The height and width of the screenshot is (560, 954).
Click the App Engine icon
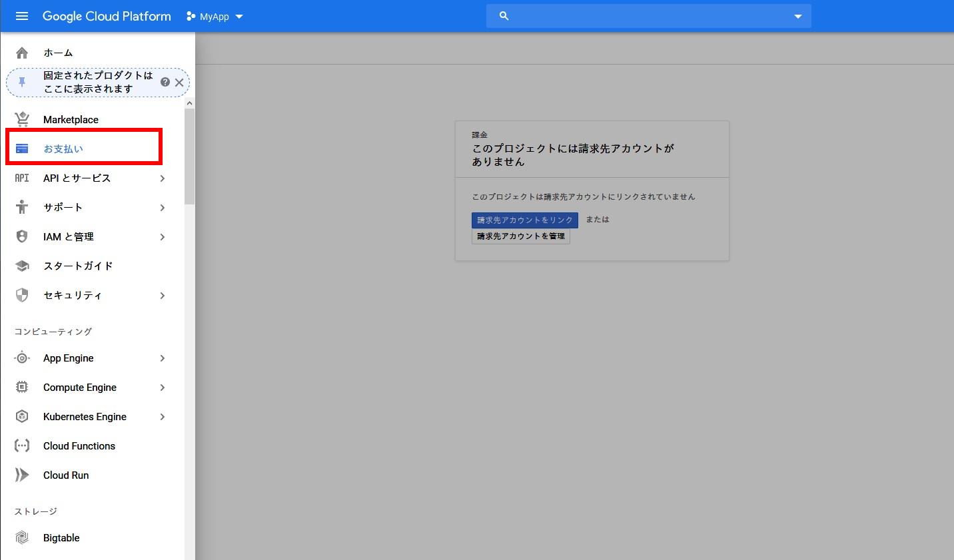click(x=22, y=358)
